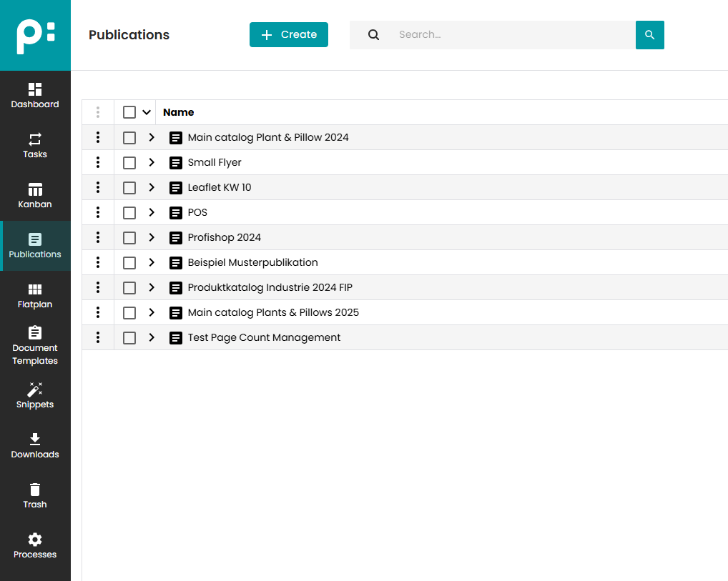728x581 pixels.
Task: Open the context menu for Beispiel Musterpublikation
Action: pyautogui.click(x=98, y=262)
